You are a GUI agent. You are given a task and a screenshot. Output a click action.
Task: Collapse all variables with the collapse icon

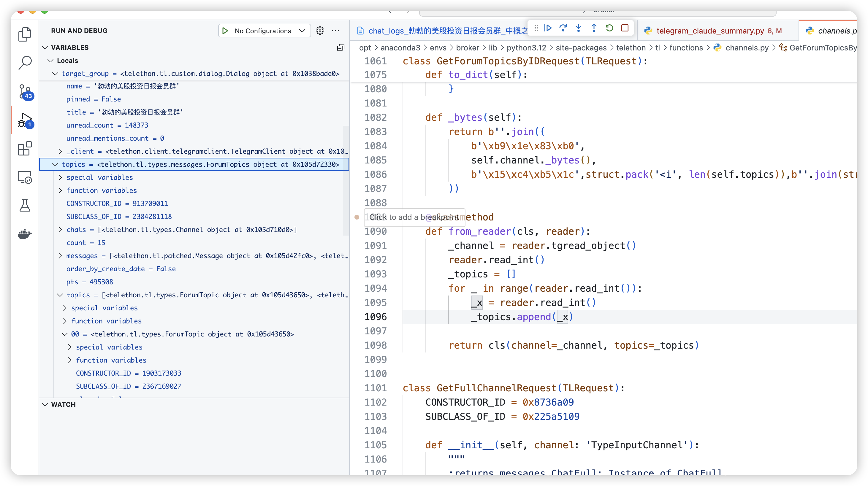341,47
